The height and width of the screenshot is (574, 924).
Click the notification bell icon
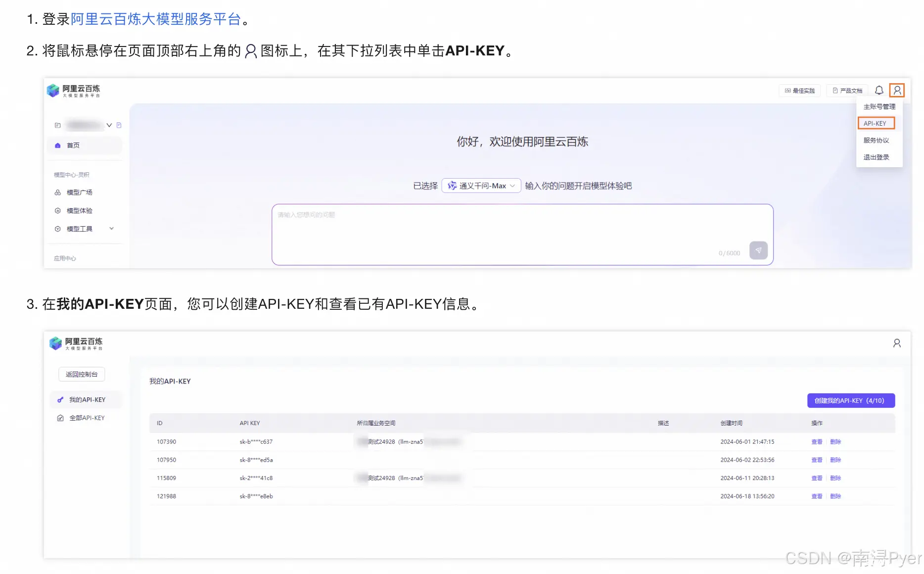(x=879, y=90)
